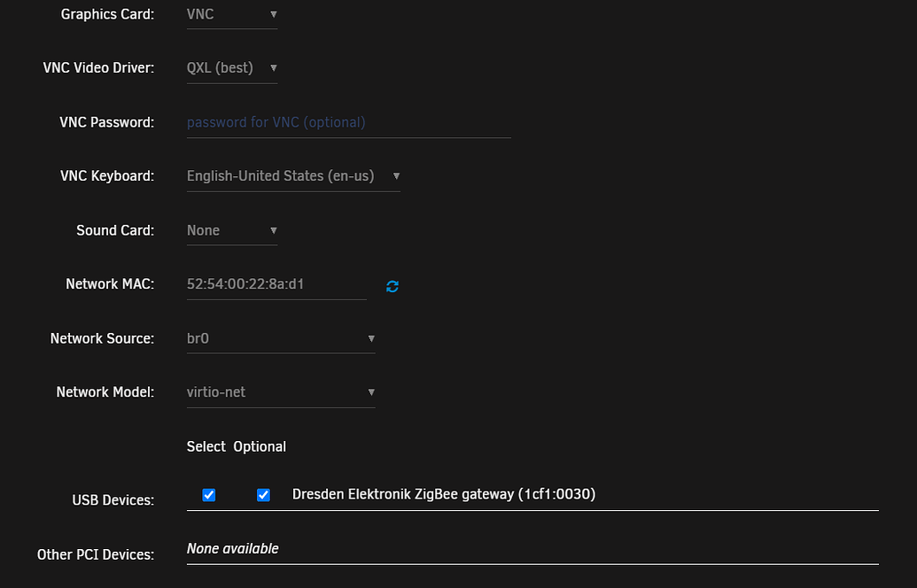The image size is (917, 588).
Task: Select VNC in the Graphics Card field
Action: tap(230, 14)
